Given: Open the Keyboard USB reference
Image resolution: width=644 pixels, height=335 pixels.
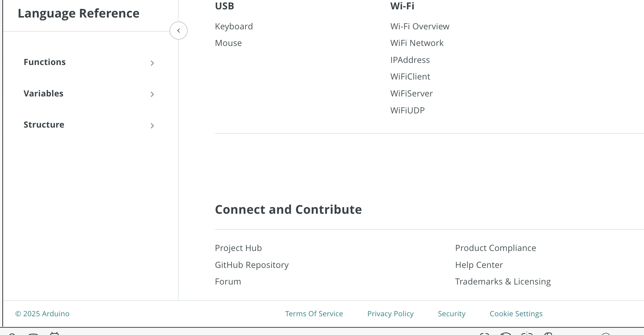Looking at the screenshot, I should pyautogui.click(x=234, y=27).
